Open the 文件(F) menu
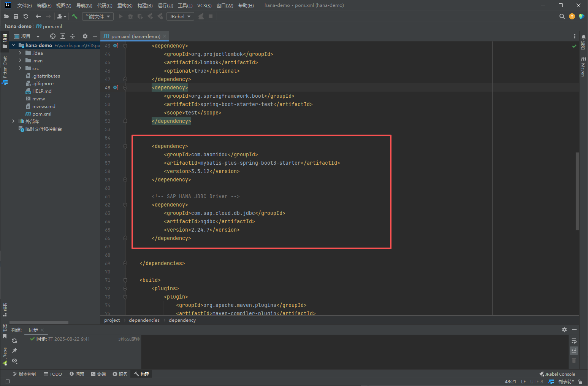Image resolution: width=588 pixels, height=386 pixels. tap(24, 5)
